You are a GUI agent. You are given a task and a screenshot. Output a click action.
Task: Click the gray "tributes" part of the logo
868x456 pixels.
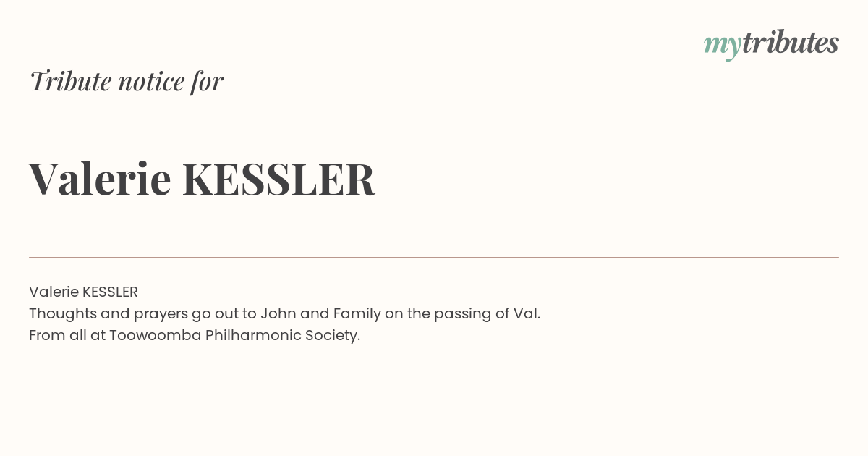coord(790,43)
